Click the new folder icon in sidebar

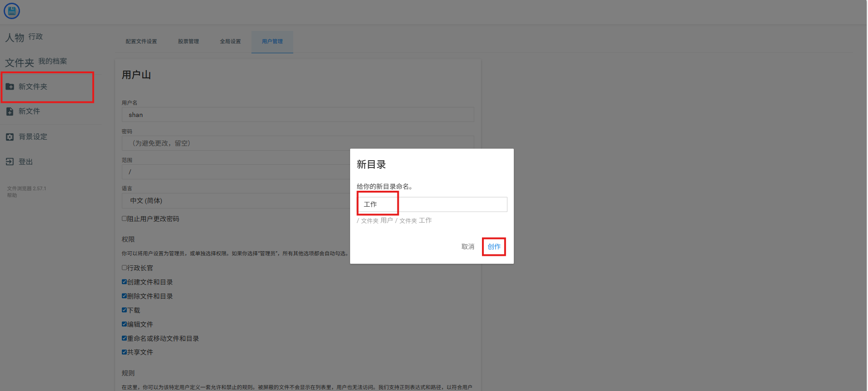coord(10,86)
